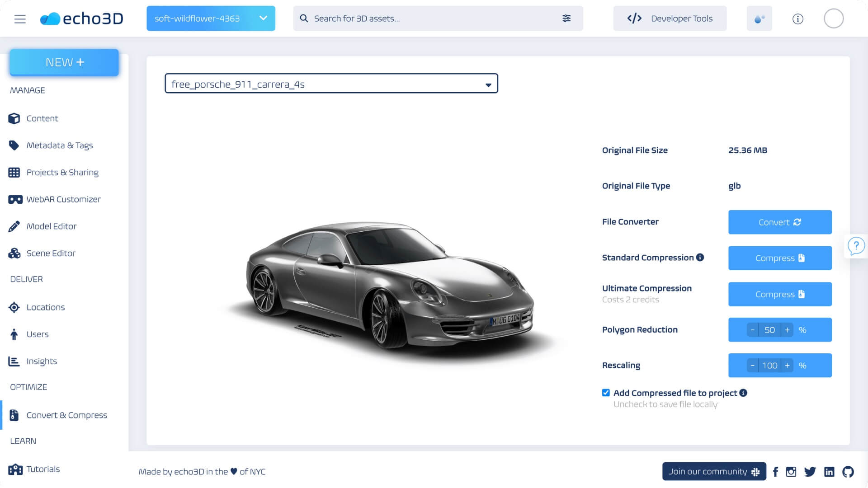The image size is (868, 488).
Task: Click the '25.36 MB' file size value
Action: tap(748, 150)
